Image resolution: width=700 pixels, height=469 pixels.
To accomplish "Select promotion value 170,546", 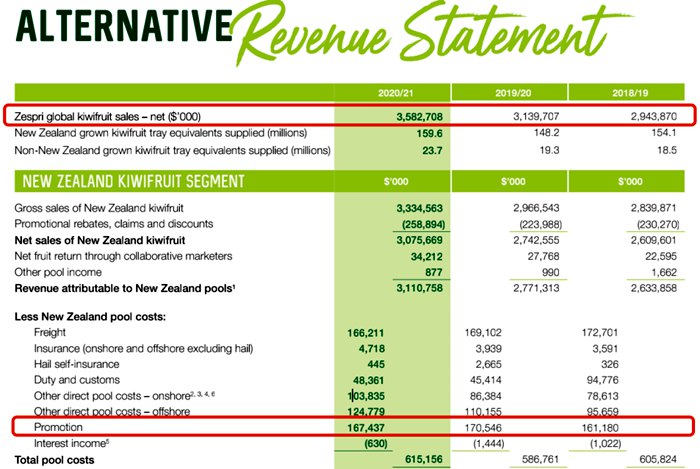I will [483, 427].
